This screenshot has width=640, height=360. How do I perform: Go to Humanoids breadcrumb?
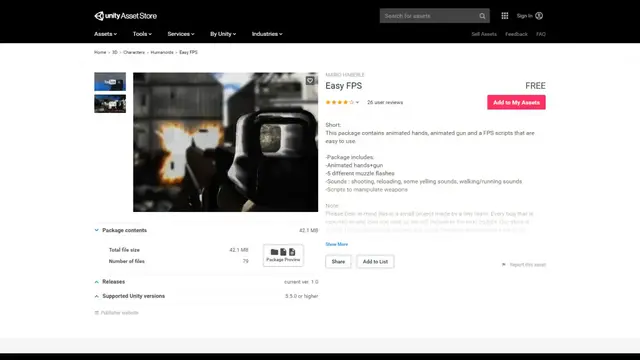[162, 52]
